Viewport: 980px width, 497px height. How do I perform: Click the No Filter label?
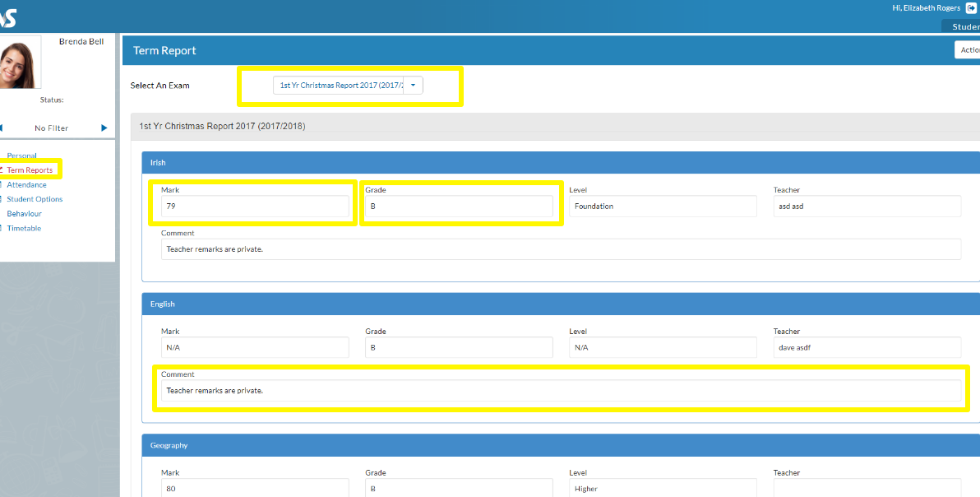[51, 128]
